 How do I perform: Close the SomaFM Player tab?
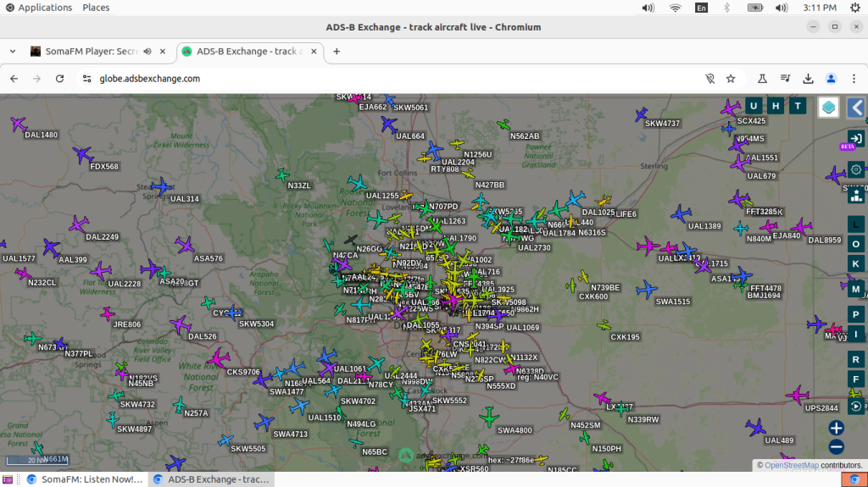(x=163, y=51)
